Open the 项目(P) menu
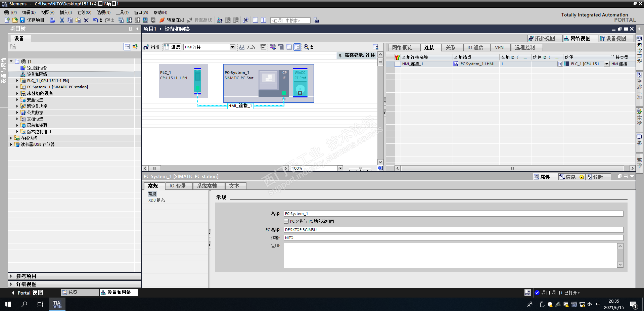The height and width of the screenshot is (311, 644). pyautogui.click(x=10, y=12)
